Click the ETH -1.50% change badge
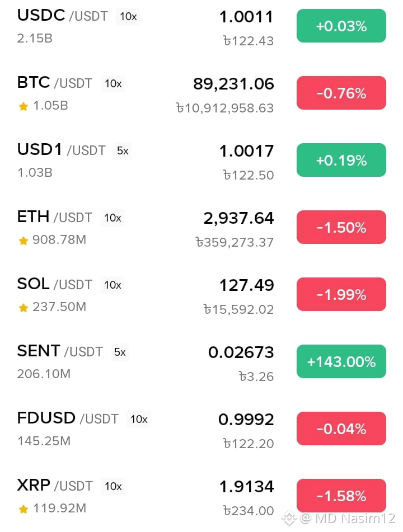 pos(341,227)
